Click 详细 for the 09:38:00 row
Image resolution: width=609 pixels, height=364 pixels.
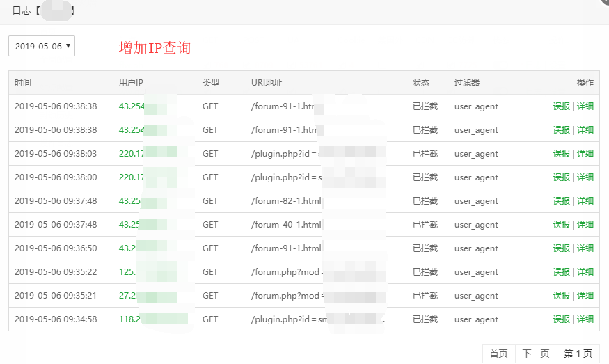585,177
